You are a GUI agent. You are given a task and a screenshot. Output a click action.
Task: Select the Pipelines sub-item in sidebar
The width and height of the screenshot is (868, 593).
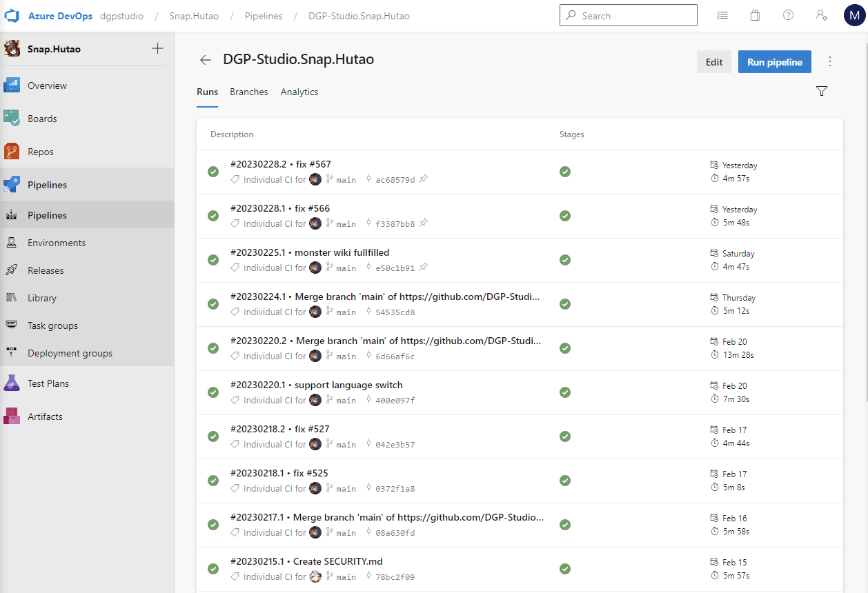87,215
